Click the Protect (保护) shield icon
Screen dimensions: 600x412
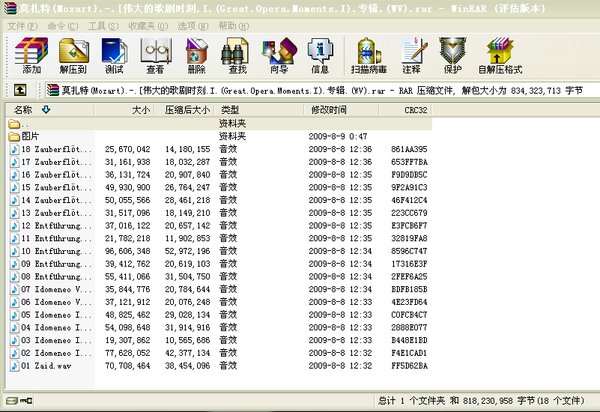click(452, 55)
